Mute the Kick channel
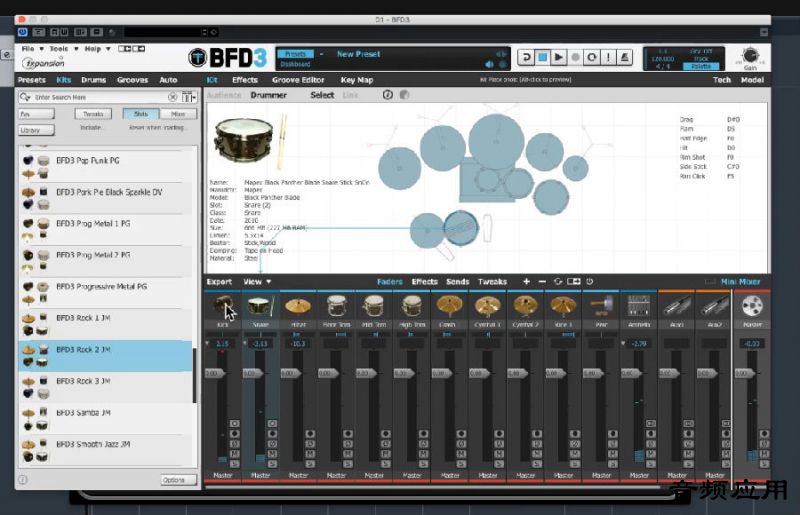 click(x=235, y=454)
